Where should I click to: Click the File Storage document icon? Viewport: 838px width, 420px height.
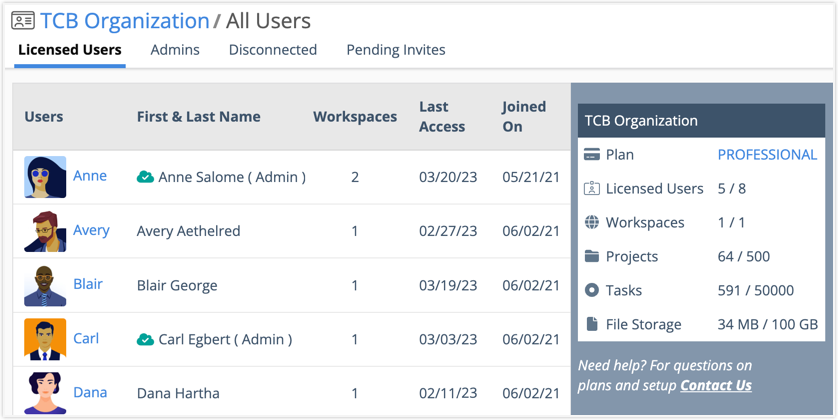[592, 324]
